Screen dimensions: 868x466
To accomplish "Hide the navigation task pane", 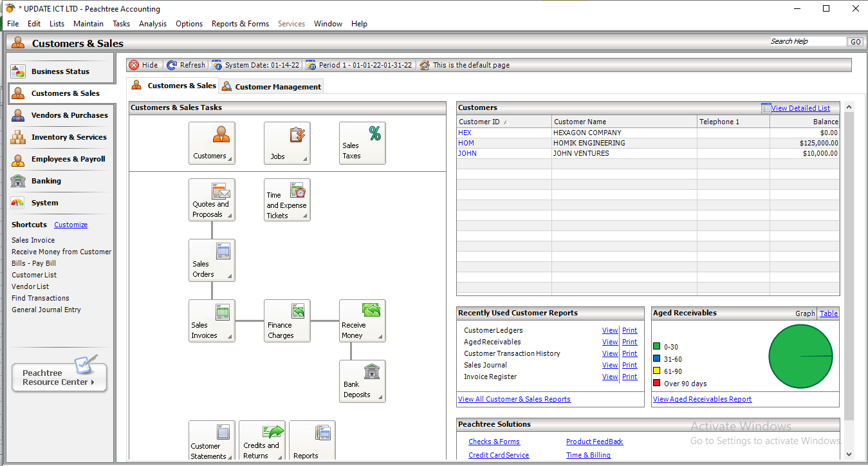I will tap(144, 64).
